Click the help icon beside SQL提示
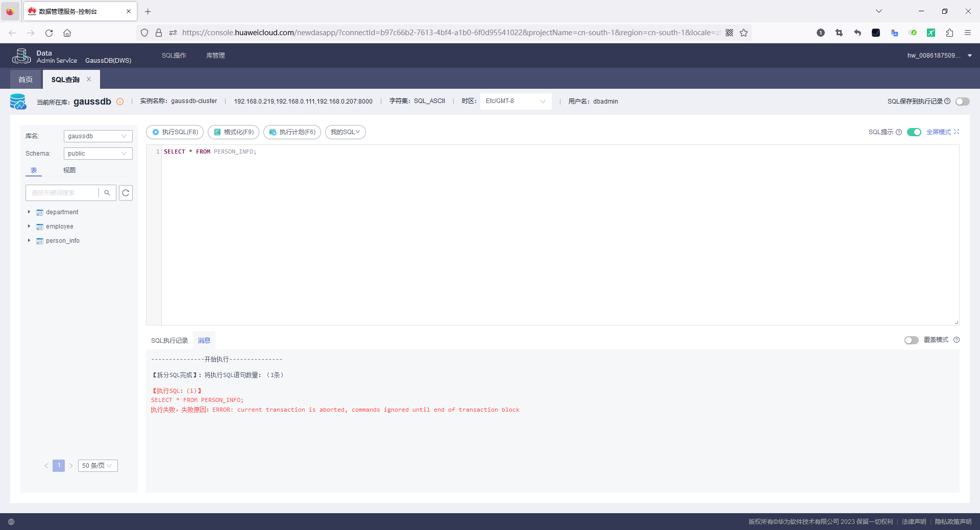980x530 pixels. click(x=899, y=132)
